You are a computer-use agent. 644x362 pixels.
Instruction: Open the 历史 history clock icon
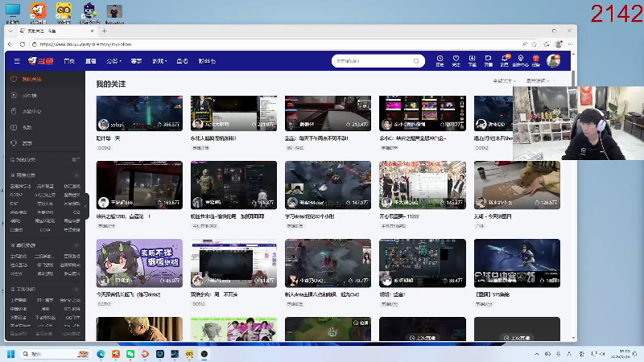click(440, 61)
